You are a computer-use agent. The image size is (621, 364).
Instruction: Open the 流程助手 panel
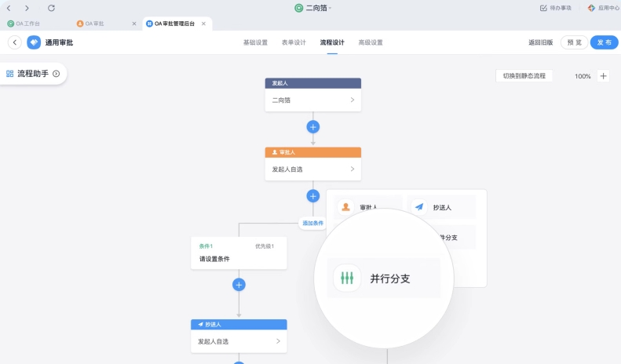[33, 74]
